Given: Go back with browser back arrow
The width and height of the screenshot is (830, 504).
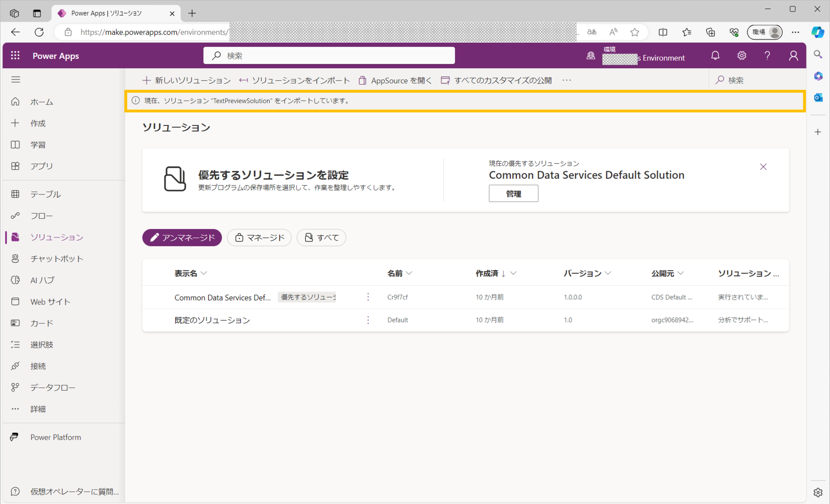Looking at the screenshot, I should pyautogui.click(x=16, y=32).
